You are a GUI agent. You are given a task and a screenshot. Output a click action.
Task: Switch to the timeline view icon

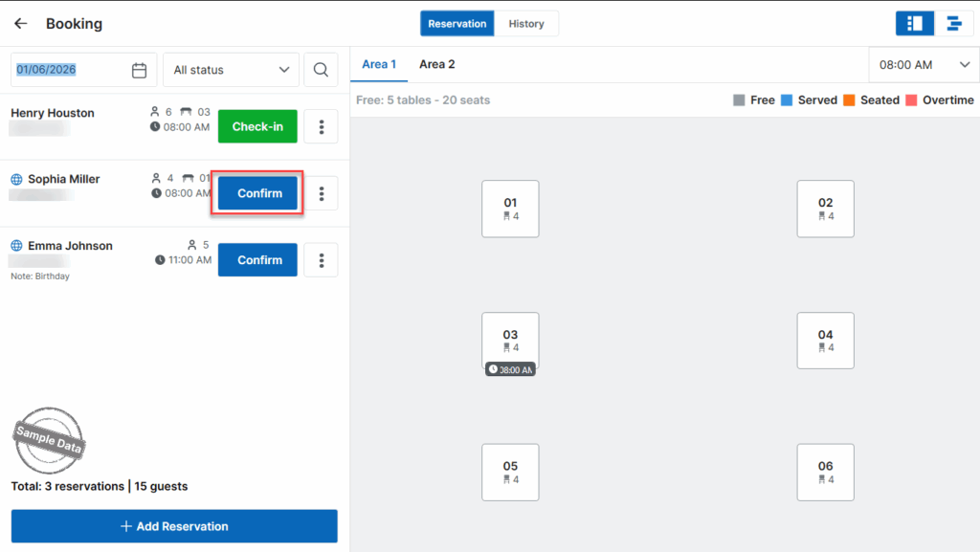(953, 24)
